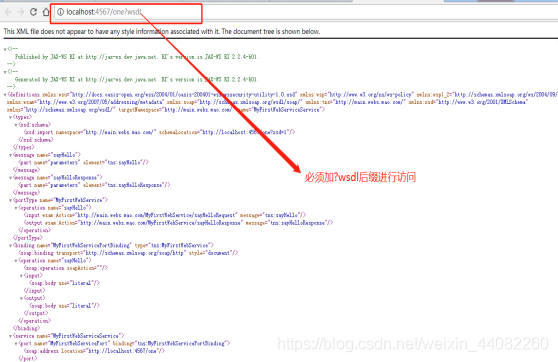Click the xsd:import namespace line
The width and height of the screenshot is (558, 362).
(159, 132)
